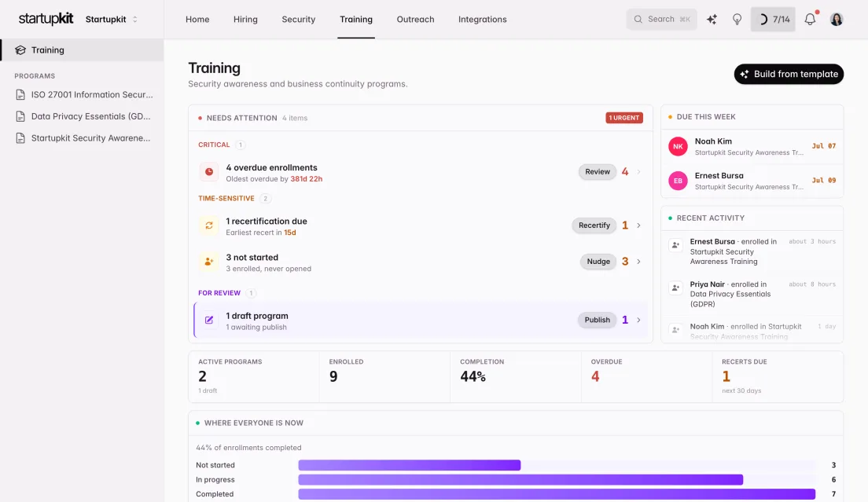Click the Nudge button
The image size is (868, 502).
tap(598, 262)
